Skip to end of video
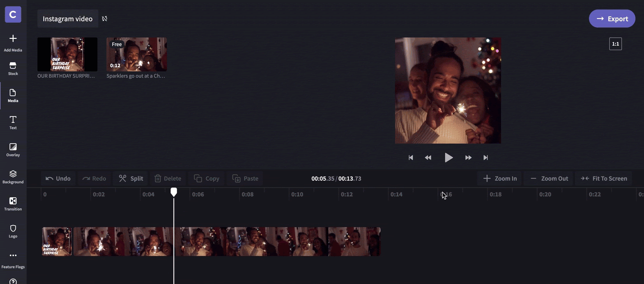Viewport: 644px width, 284px height. coord(486,158)
